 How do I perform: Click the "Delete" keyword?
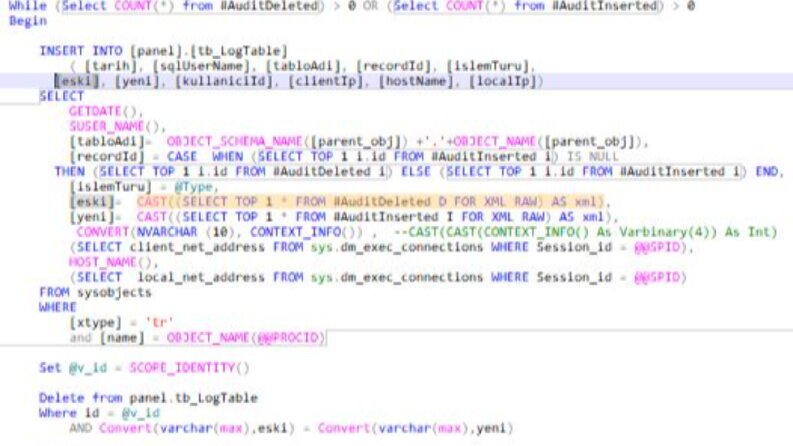(62, 398)
